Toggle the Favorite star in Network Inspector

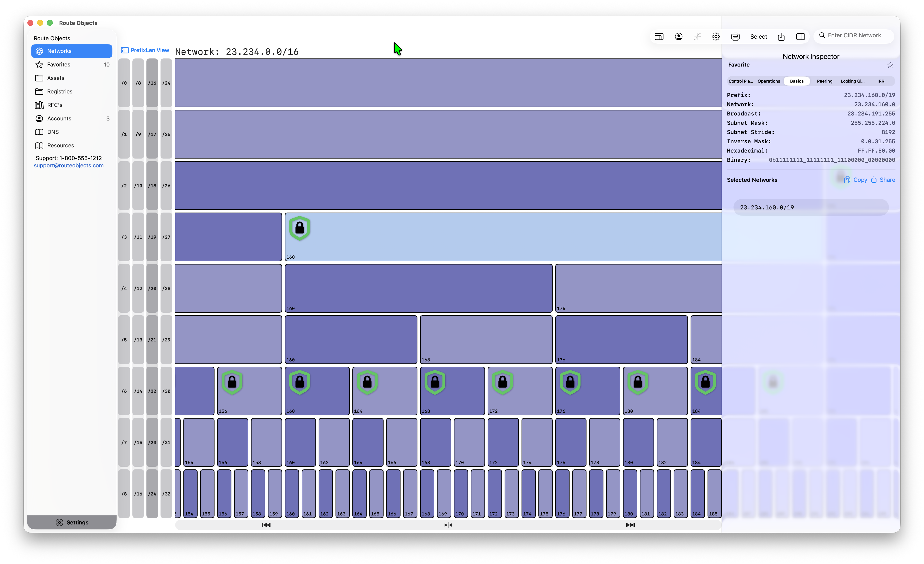[890, 65]
